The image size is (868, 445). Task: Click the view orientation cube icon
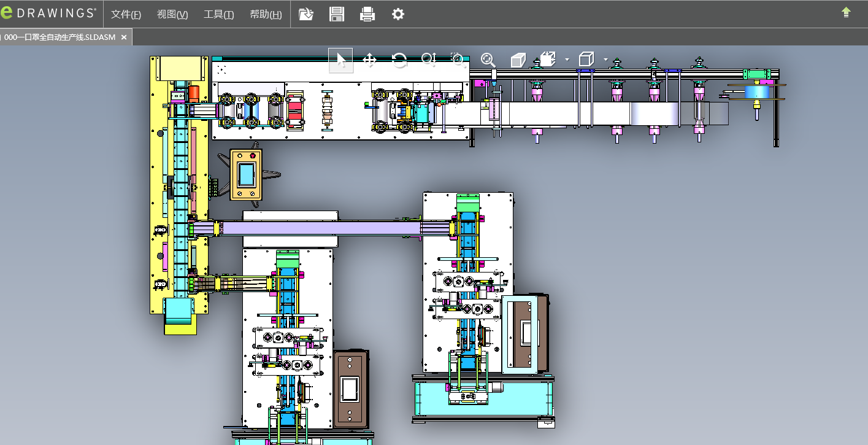548,60
